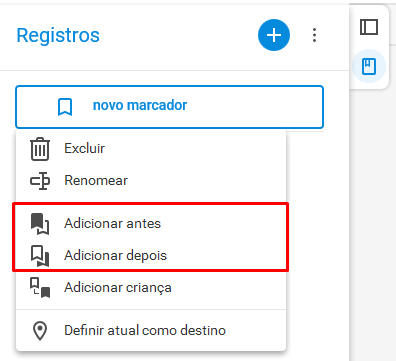Click the Registros panel heading
The image size is (396, 361).
(58, 35)
